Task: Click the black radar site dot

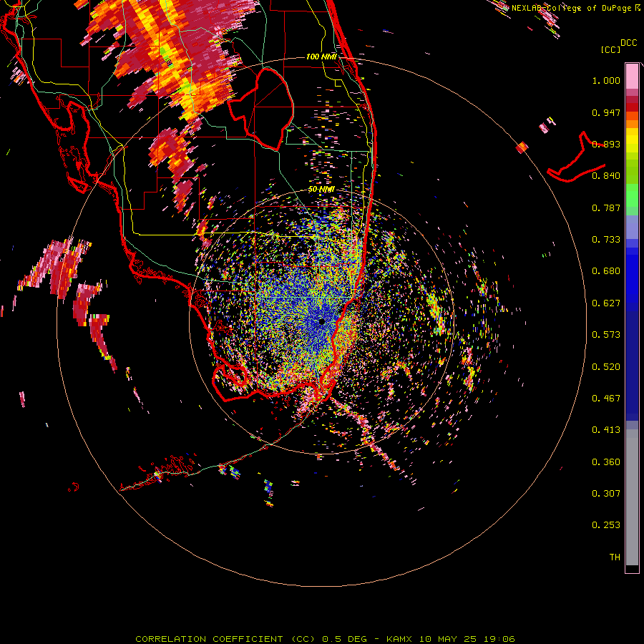Action: point(322,321)
